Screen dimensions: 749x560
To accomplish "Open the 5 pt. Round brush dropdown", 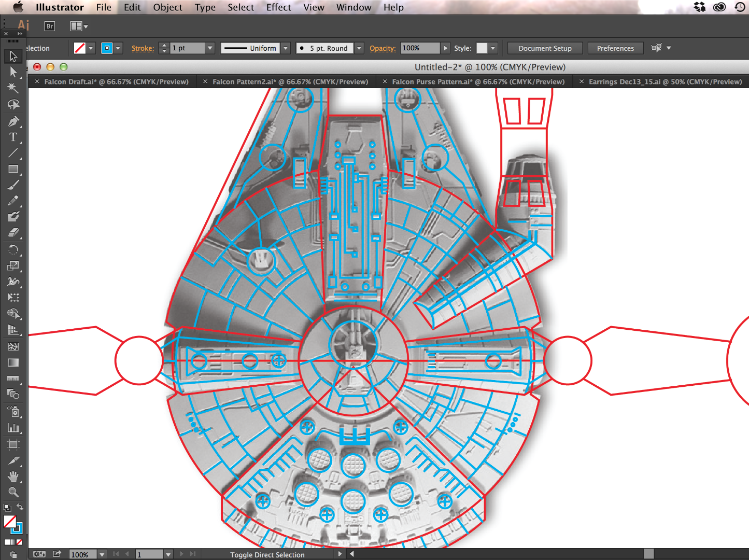I will pos(359,48).
